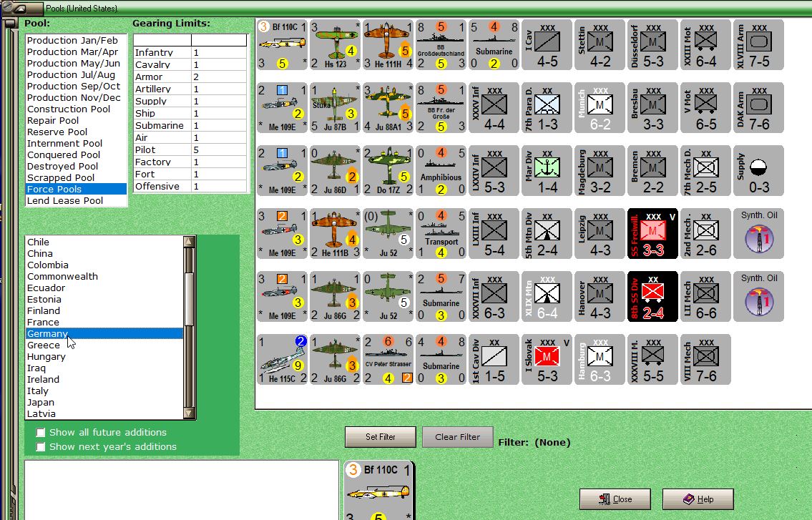Viewport: 812px width, 520px height.
Task: Choose Japan in the country list
Action: (x=104, y=403)
